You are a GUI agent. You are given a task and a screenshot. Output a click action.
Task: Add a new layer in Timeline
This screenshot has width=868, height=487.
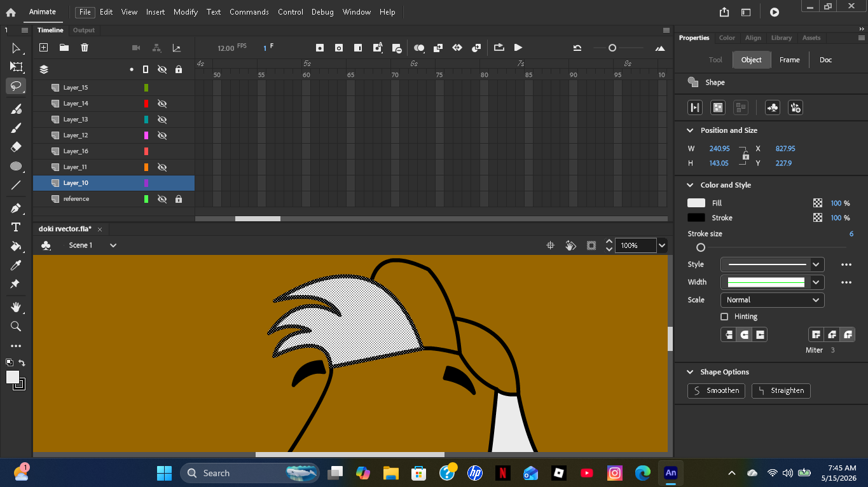click(44, 48)
